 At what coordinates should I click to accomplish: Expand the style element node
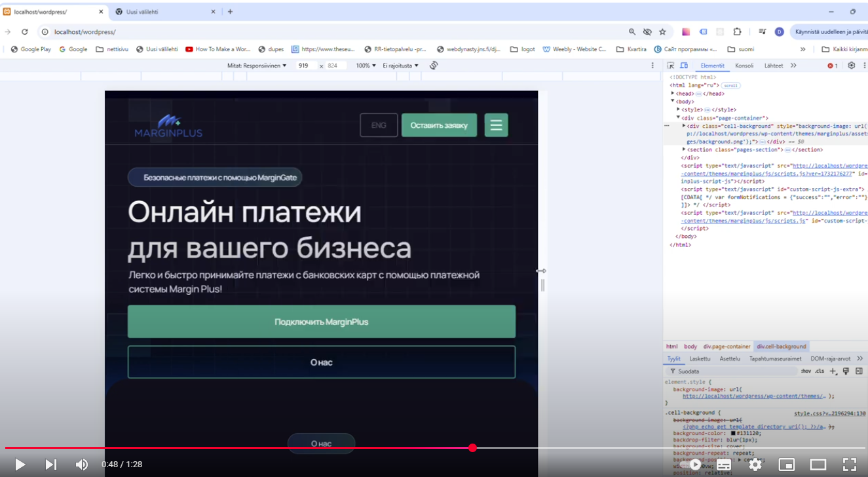coord(679,109)
